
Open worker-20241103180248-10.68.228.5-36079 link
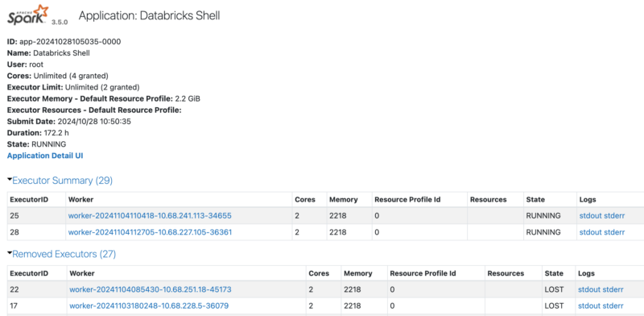(149, 306)
